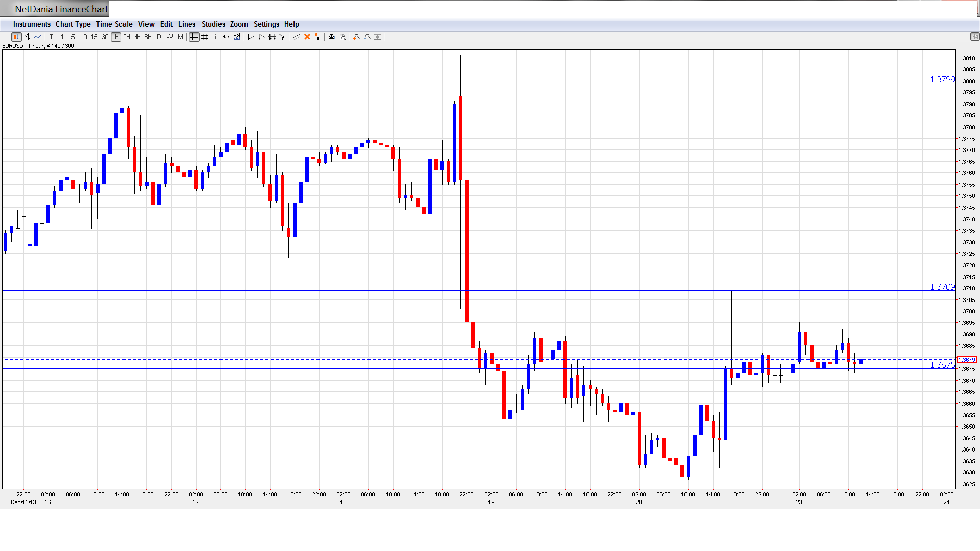The height and width of the screenshot is (551, 980).
Task: Toggle the volume display icon
Action: click(x=237, y=37)
